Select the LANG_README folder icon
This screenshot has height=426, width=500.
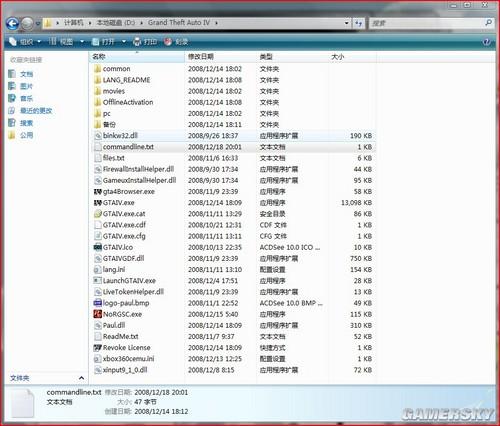(97, 80)
